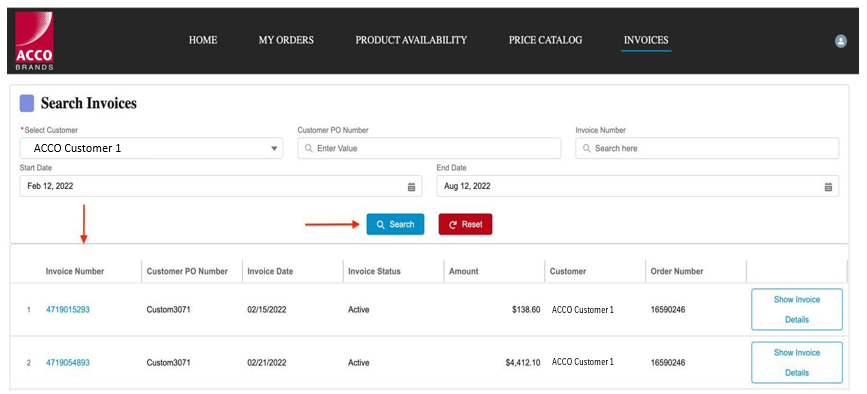Select the INVOICES navigation tab
The image size is (867, 394).
click(x=646, y=40)
